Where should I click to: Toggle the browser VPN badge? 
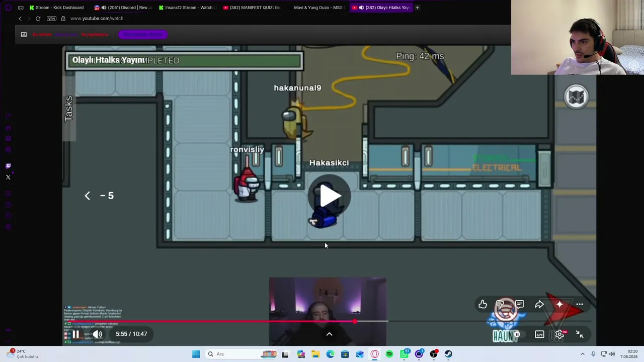pyautogui.click(x=51, y=19)
